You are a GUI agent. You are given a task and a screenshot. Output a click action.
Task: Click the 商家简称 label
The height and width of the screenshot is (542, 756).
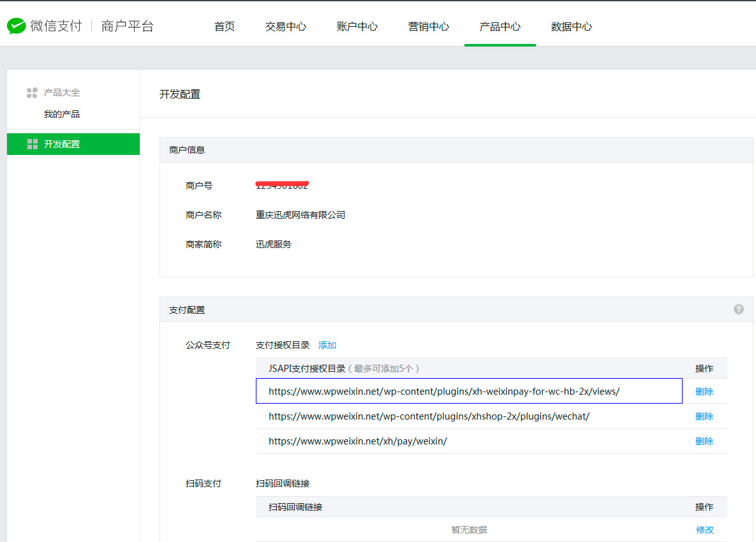[204, 244]
